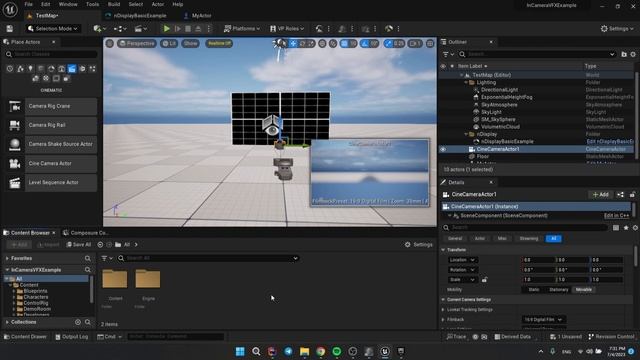Click the Outliner filter icon
640x360 pixels.
[x=448, y=54]
